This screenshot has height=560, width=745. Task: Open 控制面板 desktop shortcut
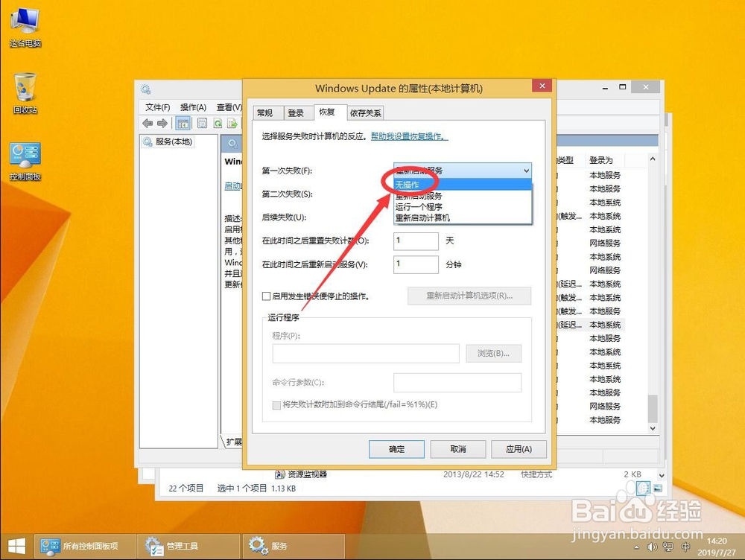(x=25, y=162)
